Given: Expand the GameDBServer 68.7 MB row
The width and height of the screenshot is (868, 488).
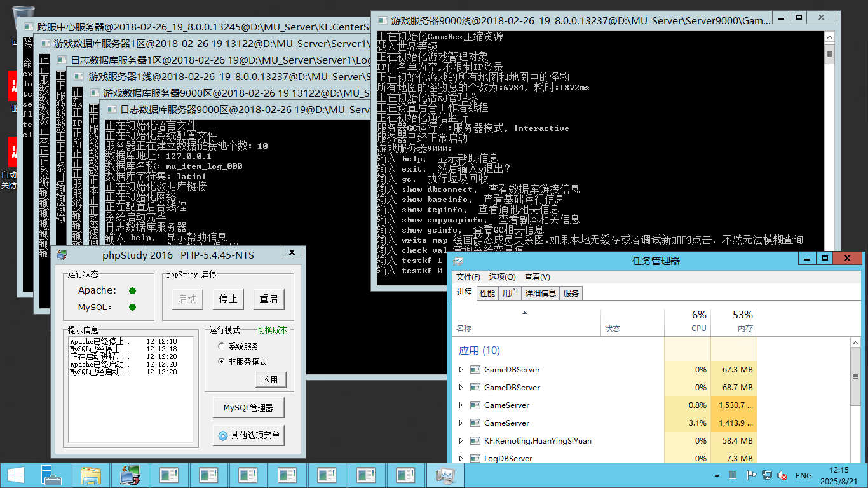Looking at the screenshot, I should coord(461,387).
